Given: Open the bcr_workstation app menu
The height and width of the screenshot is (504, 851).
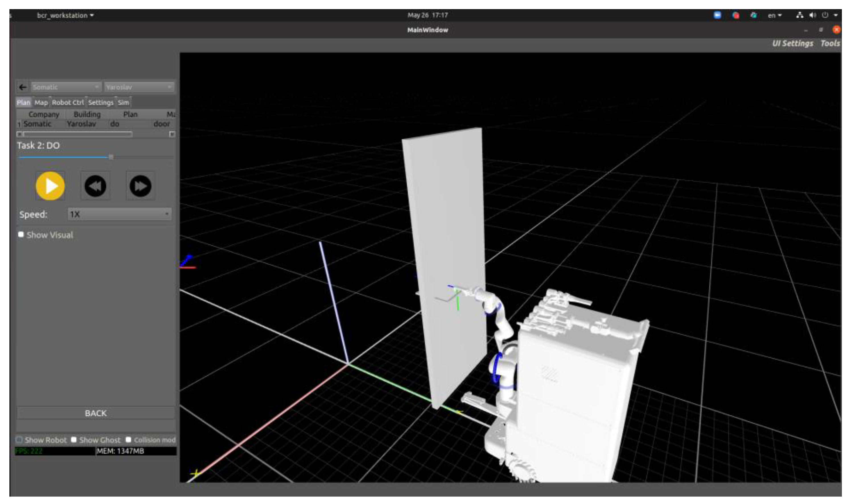Looking at the screenshot, I should tap(65, 15).
